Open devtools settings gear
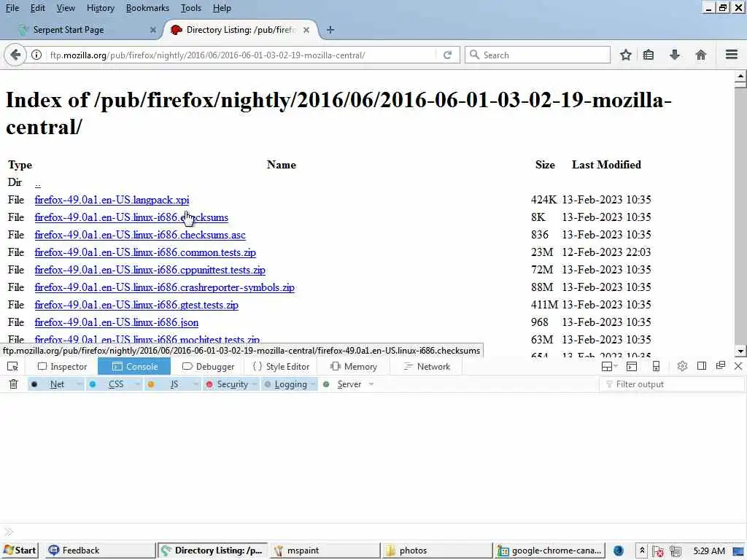747x560 pixels. (682, 366)
